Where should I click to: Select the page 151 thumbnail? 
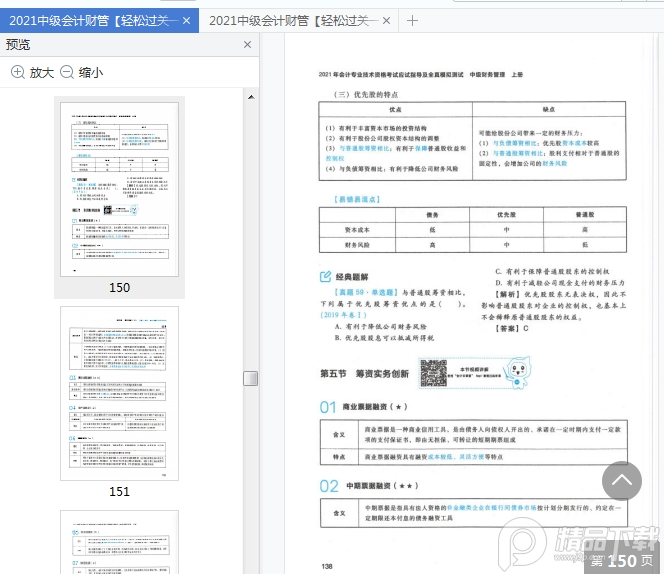coord(119,394)
